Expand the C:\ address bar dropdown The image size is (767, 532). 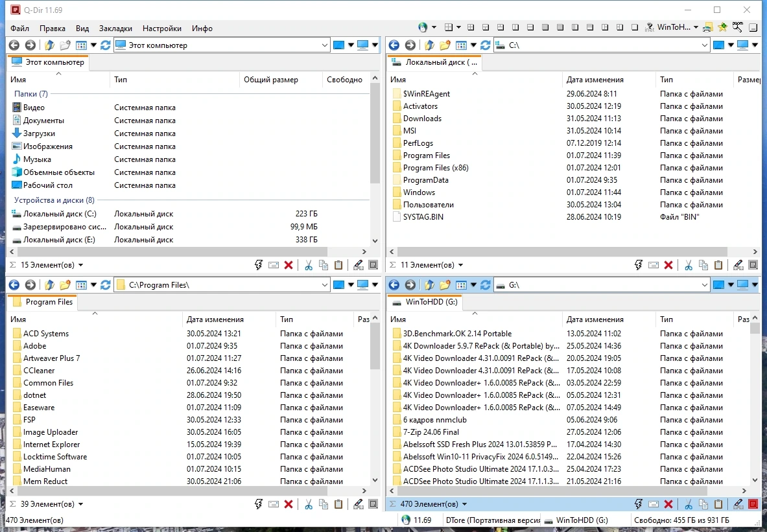(x=704, y=45)
